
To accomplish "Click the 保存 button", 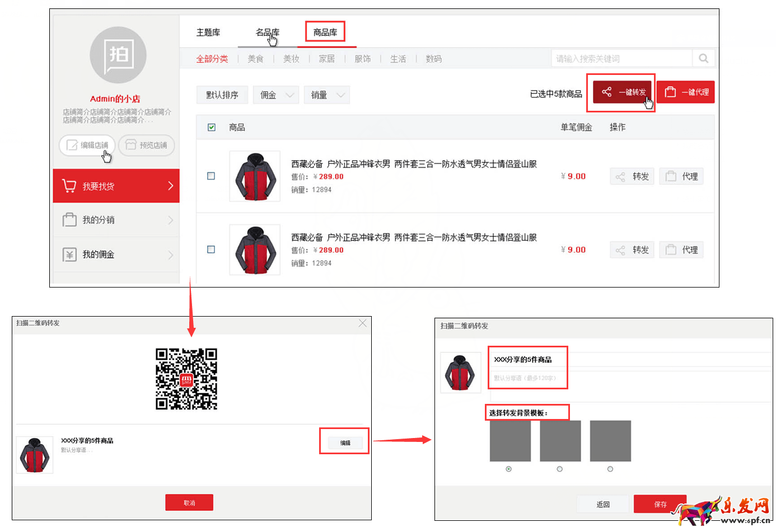I will (660, 504).
